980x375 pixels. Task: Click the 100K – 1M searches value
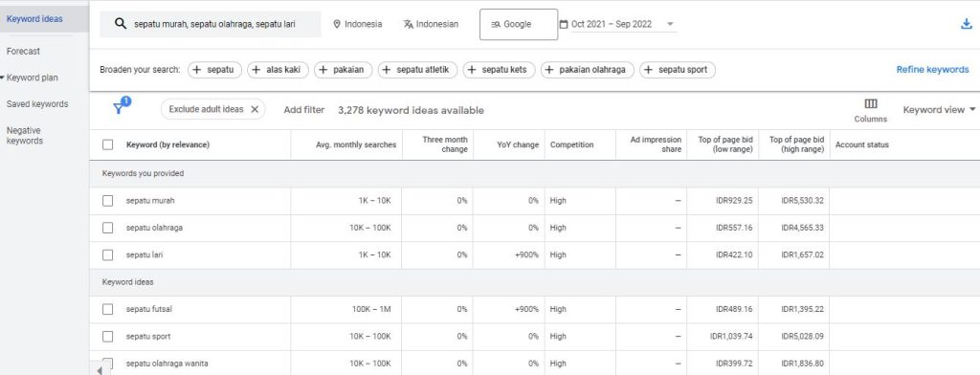[371, 309]
